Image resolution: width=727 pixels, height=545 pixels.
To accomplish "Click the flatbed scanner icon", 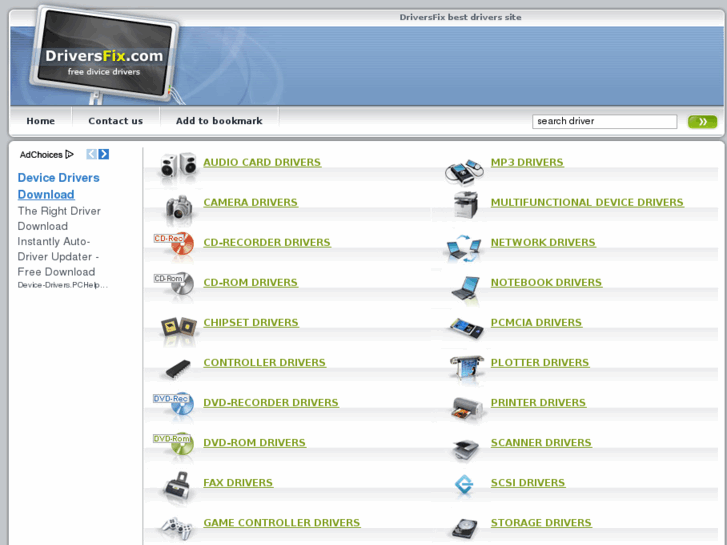I will point(466,449).
